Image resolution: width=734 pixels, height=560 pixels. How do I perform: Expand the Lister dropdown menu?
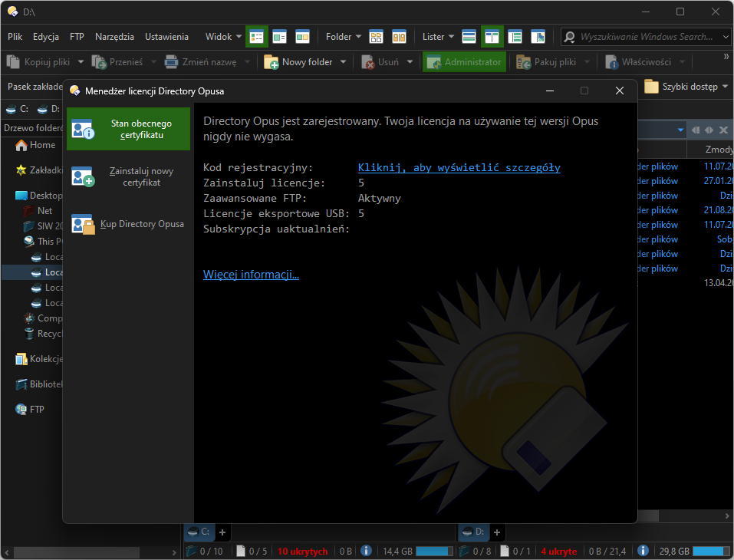click(438, 37)
